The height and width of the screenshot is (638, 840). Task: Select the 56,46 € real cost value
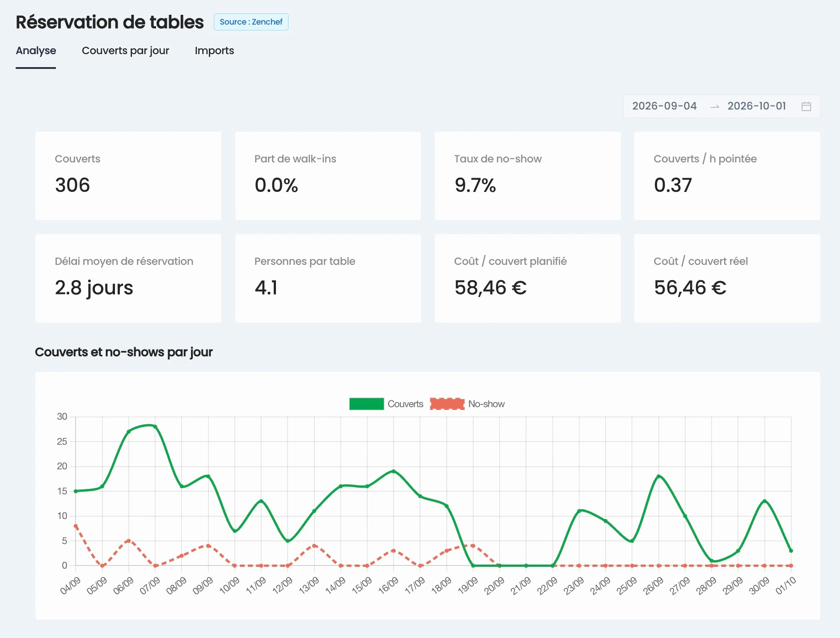click(690, 288)
